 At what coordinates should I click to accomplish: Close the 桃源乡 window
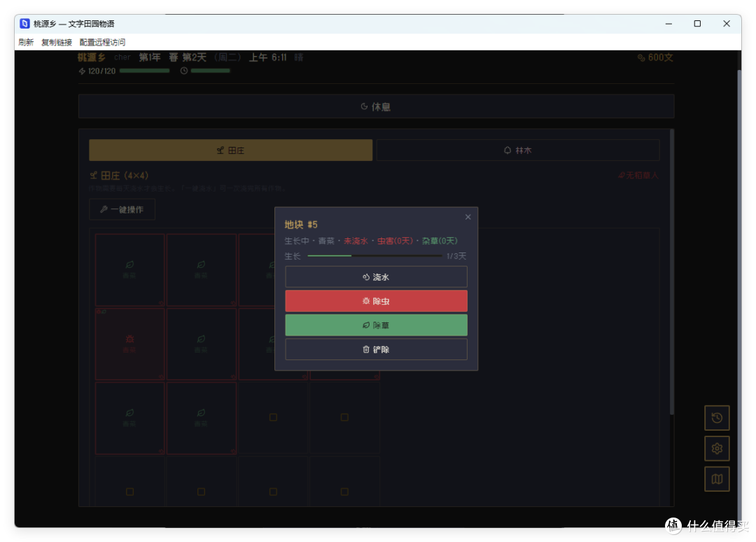pyautogui.click(x=727, y=24)
